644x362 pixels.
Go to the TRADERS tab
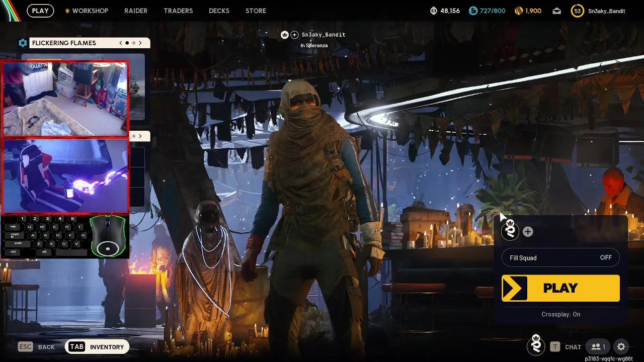[178, 11]
